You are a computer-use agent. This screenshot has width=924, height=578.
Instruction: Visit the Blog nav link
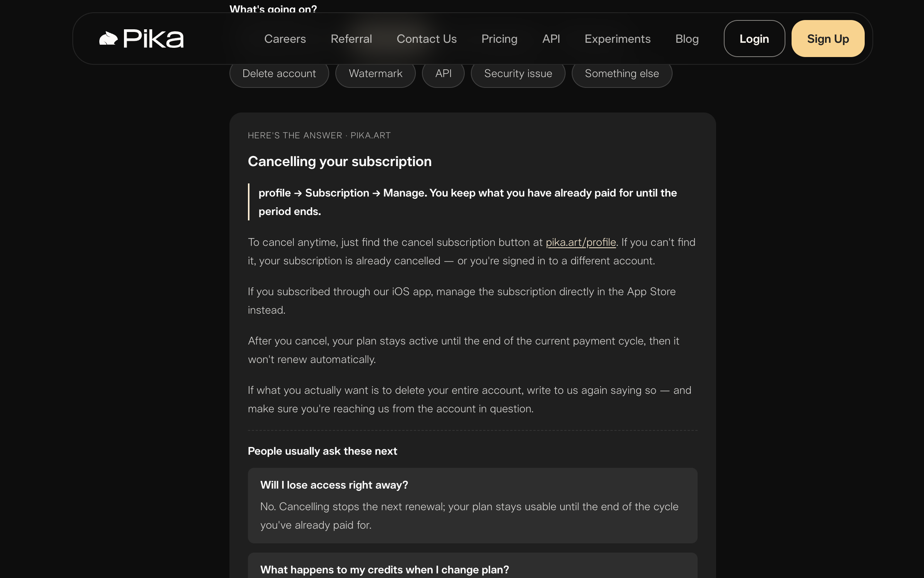point(687,39)
